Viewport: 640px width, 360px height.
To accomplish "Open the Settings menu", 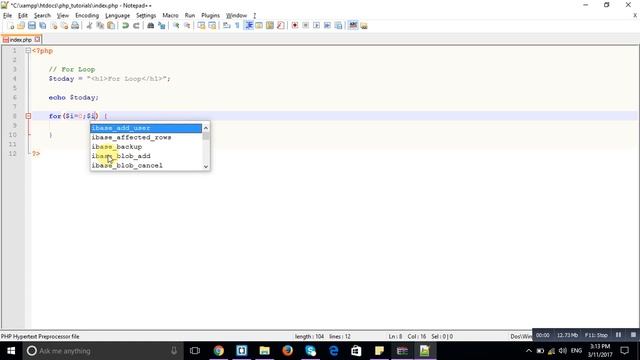I will [x=146, y=16].
